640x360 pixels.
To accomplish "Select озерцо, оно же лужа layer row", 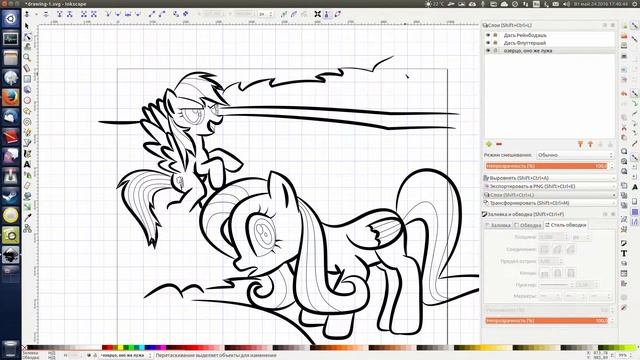I will click(x=549, y=51).
